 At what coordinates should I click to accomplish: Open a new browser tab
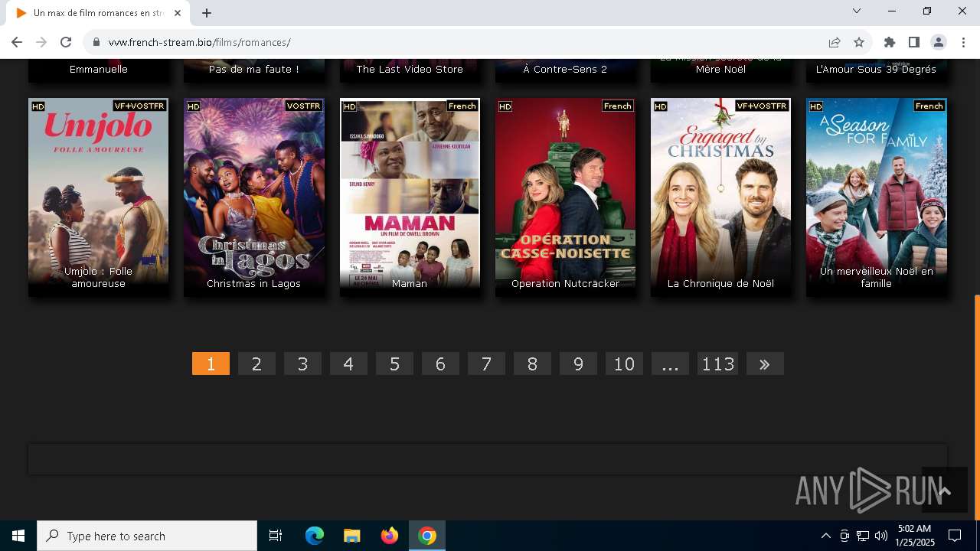(207, 13)
